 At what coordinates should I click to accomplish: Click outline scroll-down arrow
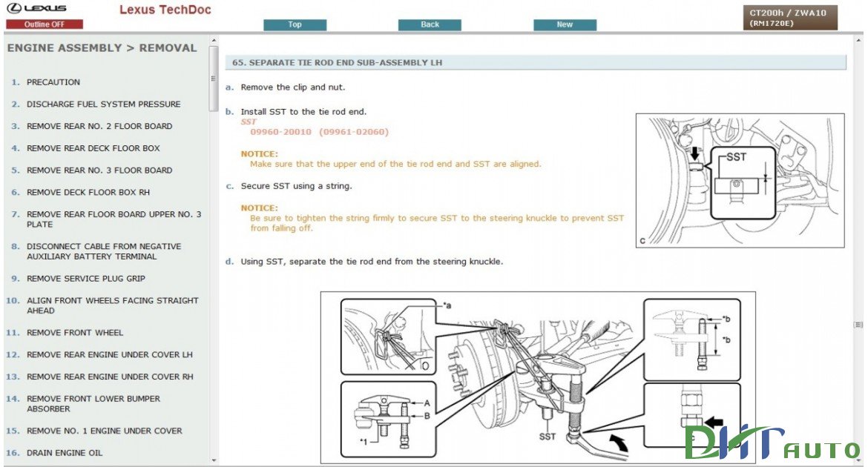tap(214, 460)
